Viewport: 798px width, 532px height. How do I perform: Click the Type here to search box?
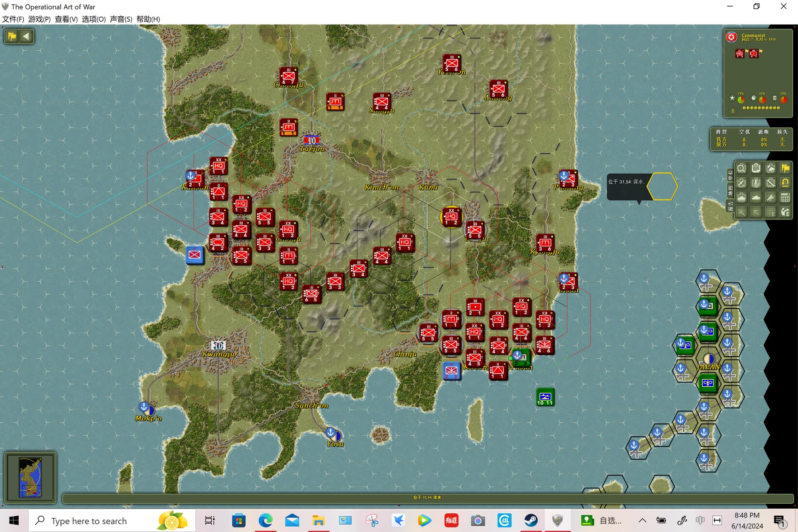click(x=112, y=520)
